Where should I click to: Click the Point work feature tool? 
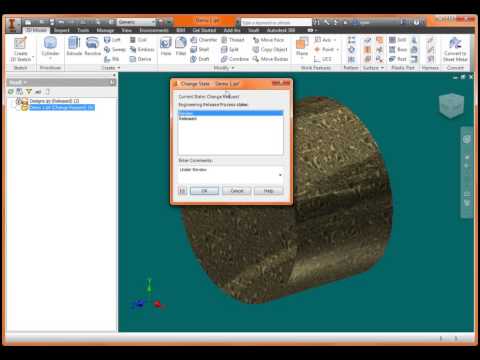[324, 49]
